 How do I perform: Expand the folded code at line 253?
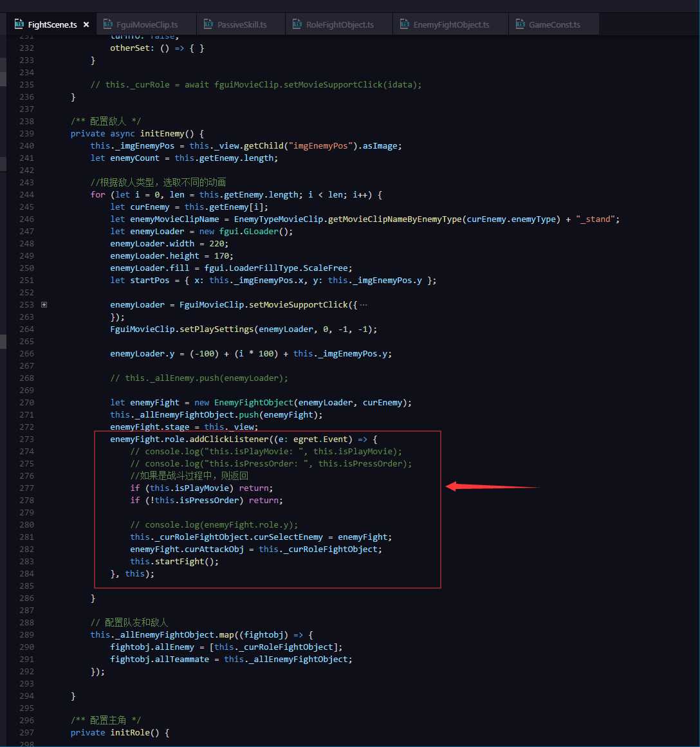(44, 304)
